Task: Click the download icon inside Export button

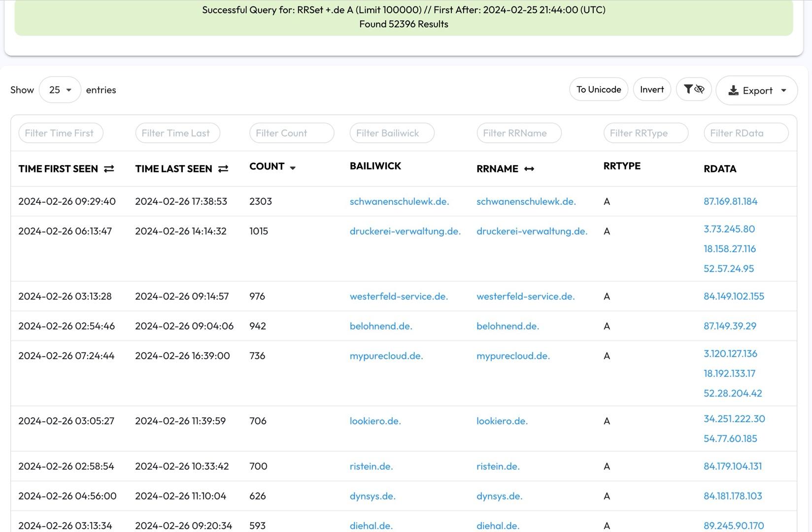Action: click(x=734, y=91)
